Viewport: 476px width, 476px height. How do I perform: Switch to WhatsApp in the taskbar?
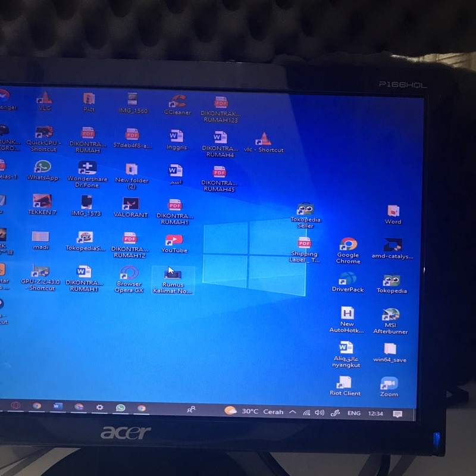tap(121, 408)
